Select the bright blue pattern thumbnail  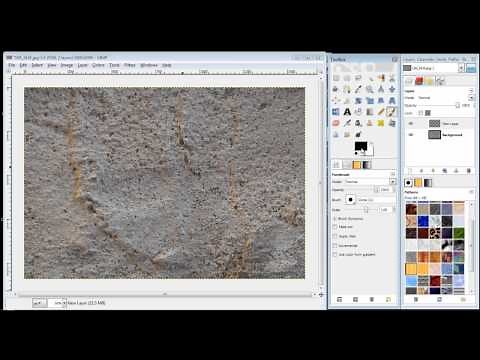[x=423, y=221]
